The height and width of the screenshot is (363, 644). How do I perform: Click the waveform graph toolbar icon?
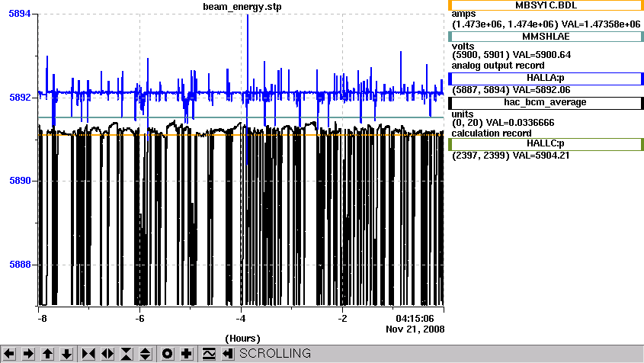click(209, 354)
